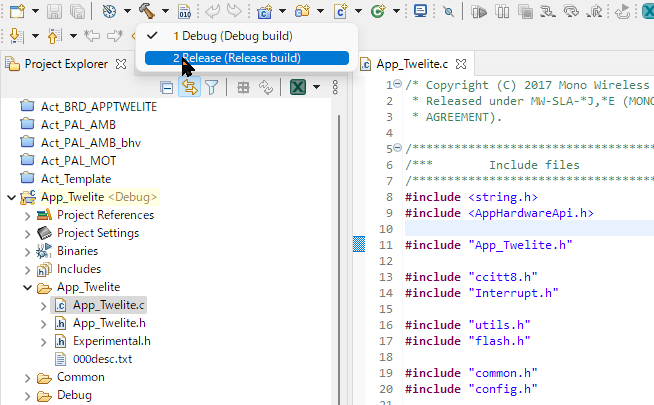Expand the Project Settings node
The image size is (654, 405).
(28, 233)
